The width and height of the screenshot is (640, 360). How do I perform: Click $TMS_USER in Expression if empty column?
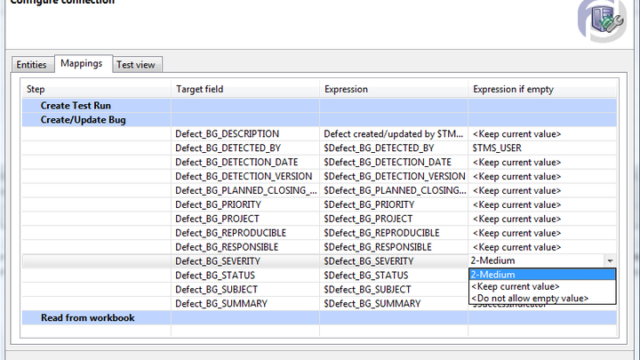point(497,148)
